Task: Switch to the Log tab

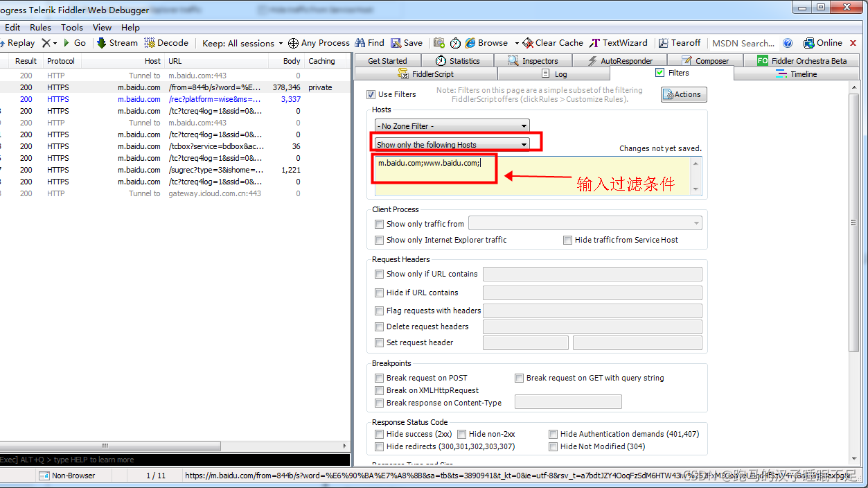Action: coord(553,74)
